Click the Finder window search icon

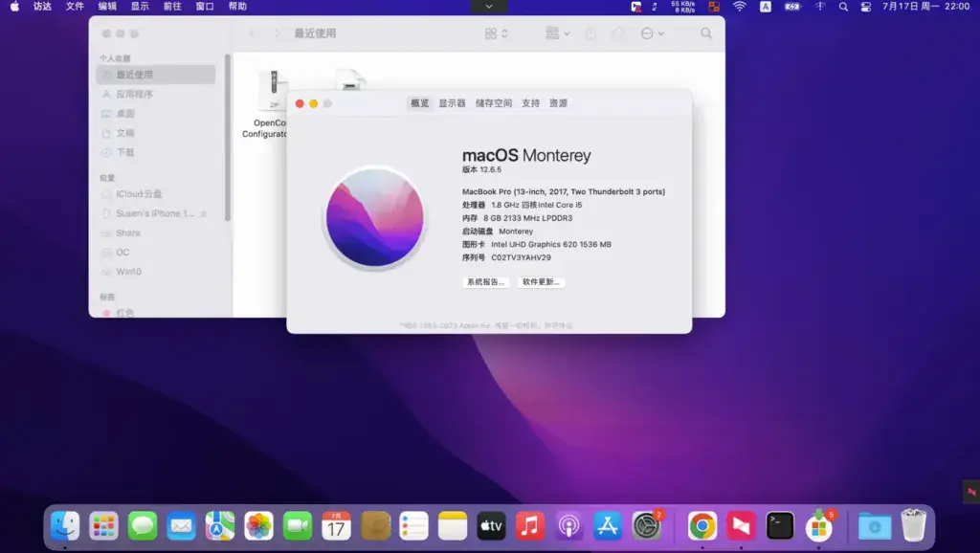(x=706, y=33)
